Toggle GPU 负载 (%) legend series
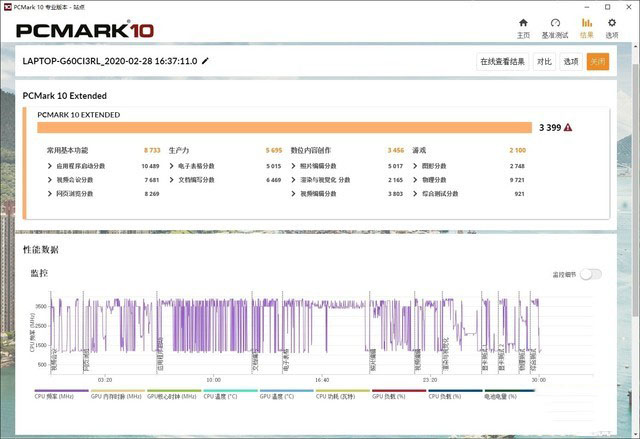The width and height of the screenshot is (640, 439). pyautogui.click(x=399, y=394)
